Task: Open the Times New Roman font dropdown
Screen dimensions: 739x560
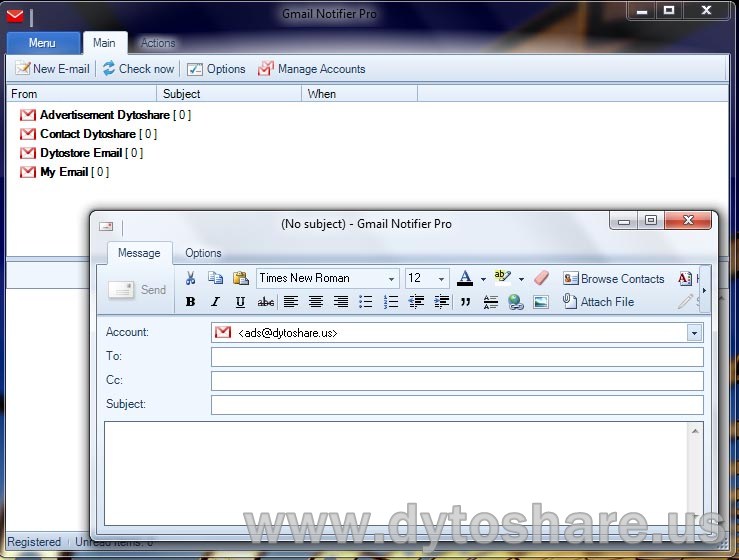Action: coord(391,279)
